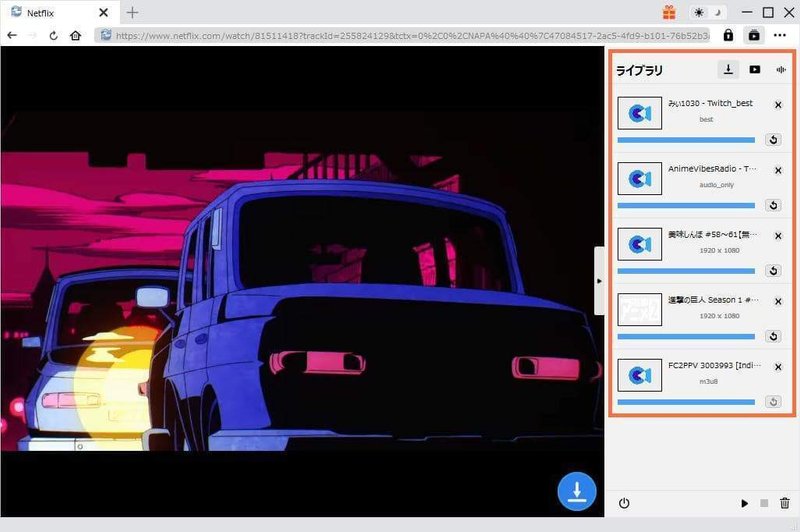Open thumbnail of 美味しんぼ item
Viewport: 800px width, 532px height.
point(639,244)
